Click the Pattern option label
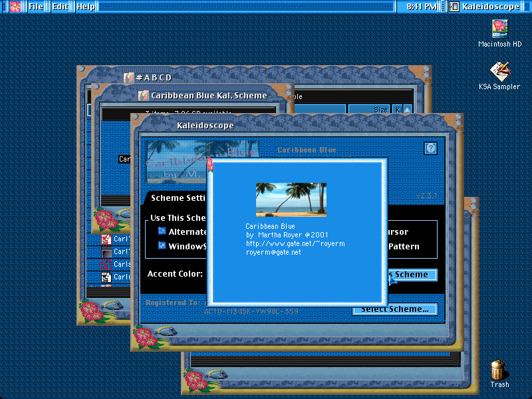This screenshot has height=399, width=532. point(404,246)
